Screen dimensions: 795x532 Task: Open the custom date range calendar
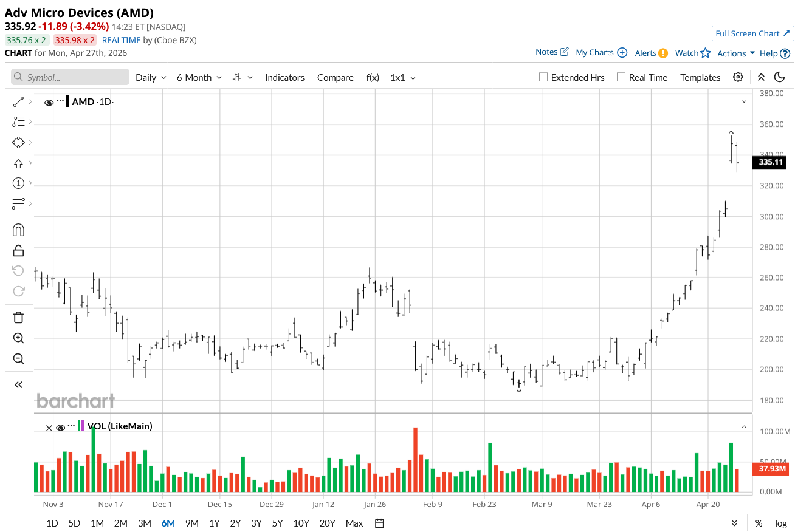[380, 523]
